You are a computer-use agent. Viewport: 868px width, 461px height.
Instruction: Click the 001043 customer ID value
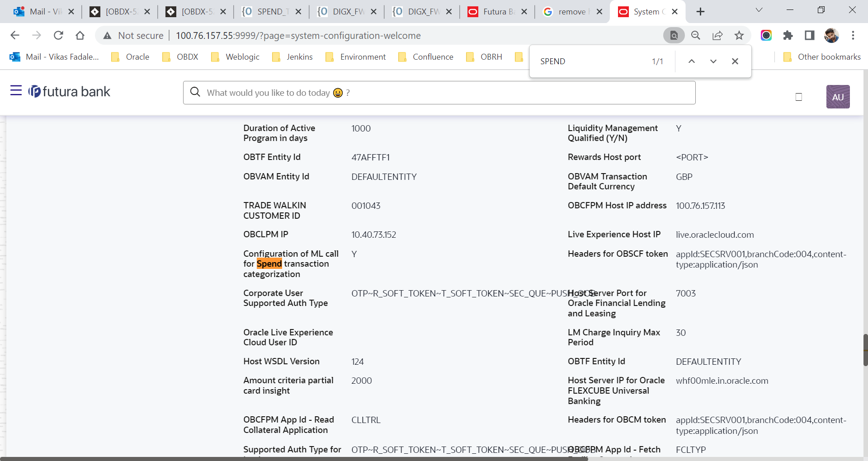tap(366, 206)
